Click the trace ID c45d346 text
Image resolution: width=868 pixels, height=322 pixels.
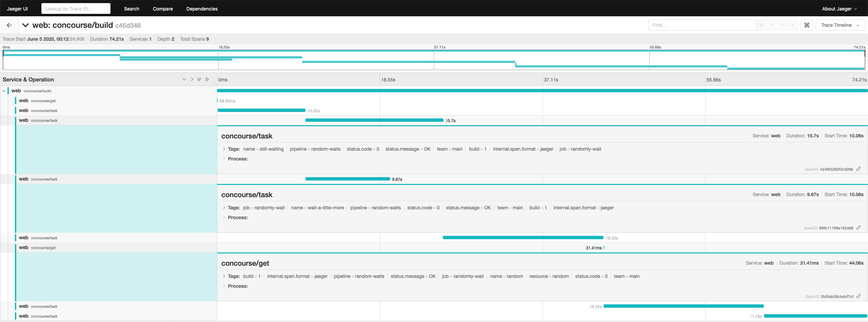point(128,25)
